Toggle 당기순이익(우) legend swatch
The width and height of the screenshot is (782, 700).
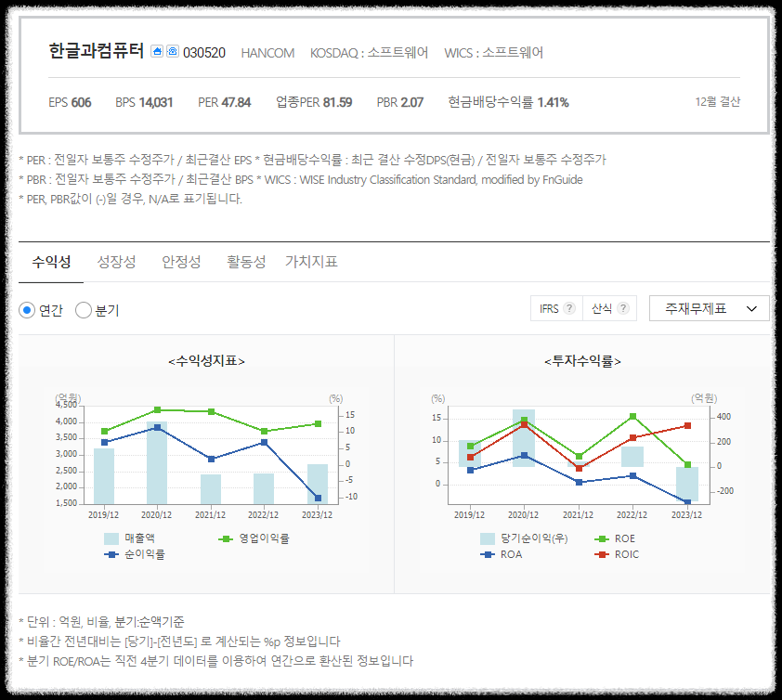point(488,538)
